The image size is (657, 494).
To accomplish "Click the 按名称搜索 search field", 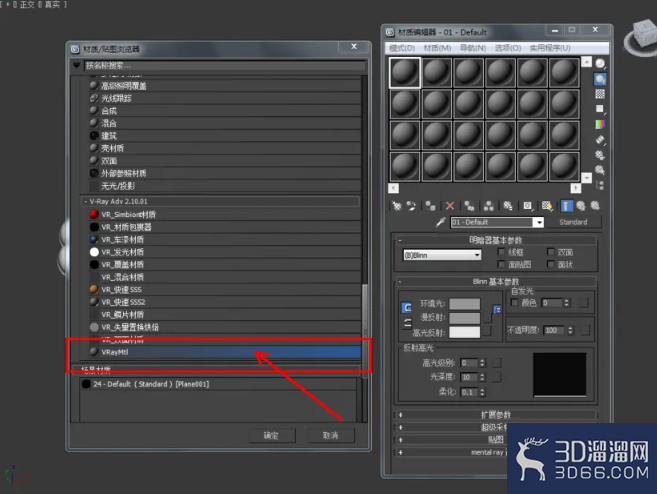I will [x=225, y=65].
